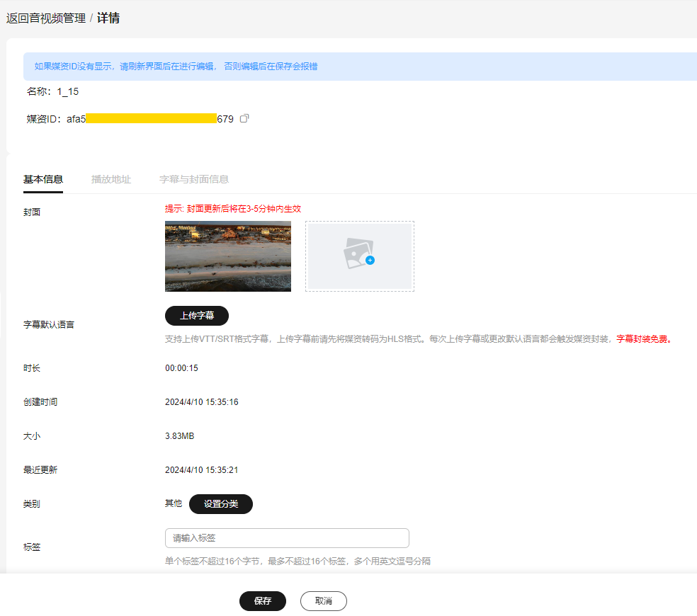Viewport: 697px width, 616px height.
Task: Click the 时长 field label
Action: tap(32, 368)
